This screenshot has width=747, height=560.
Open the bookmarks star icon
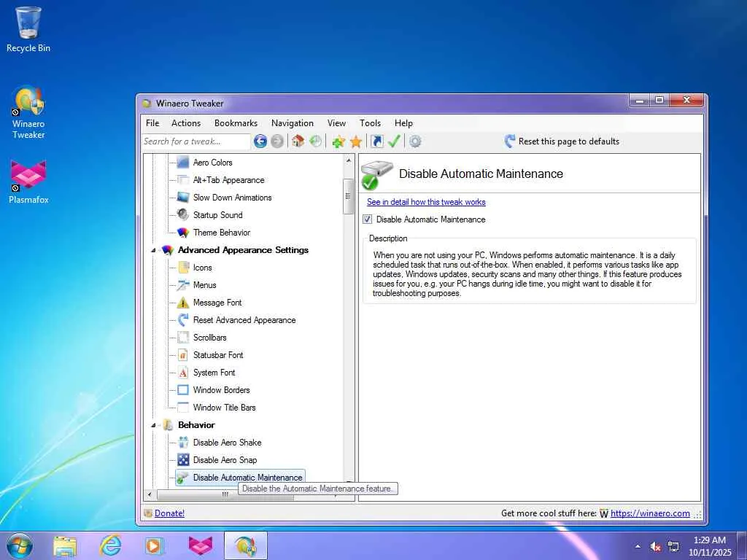(356, 141)
